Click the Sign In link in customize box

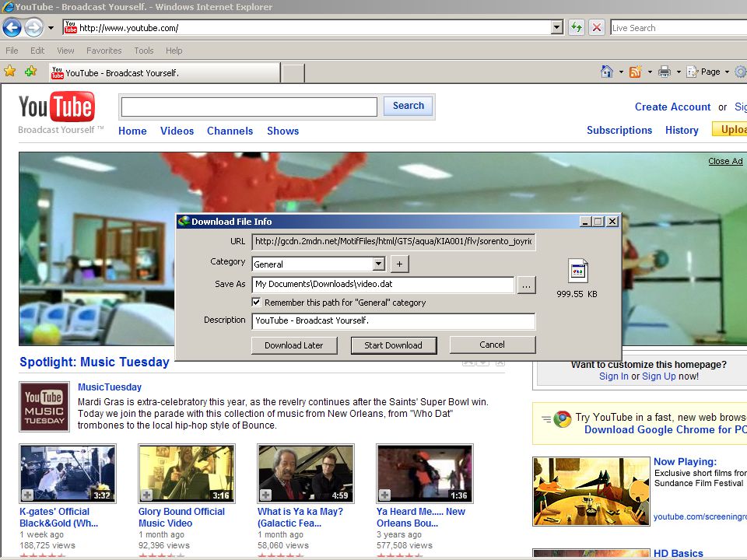(x=614, y=376)
